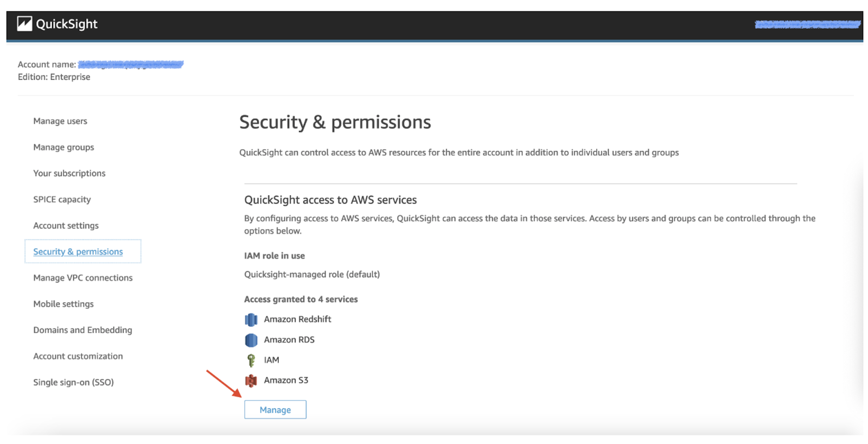This screenshot has height=444, width=868.
Task: Click the Amazon S3 service label
Action: coord(286,380)
